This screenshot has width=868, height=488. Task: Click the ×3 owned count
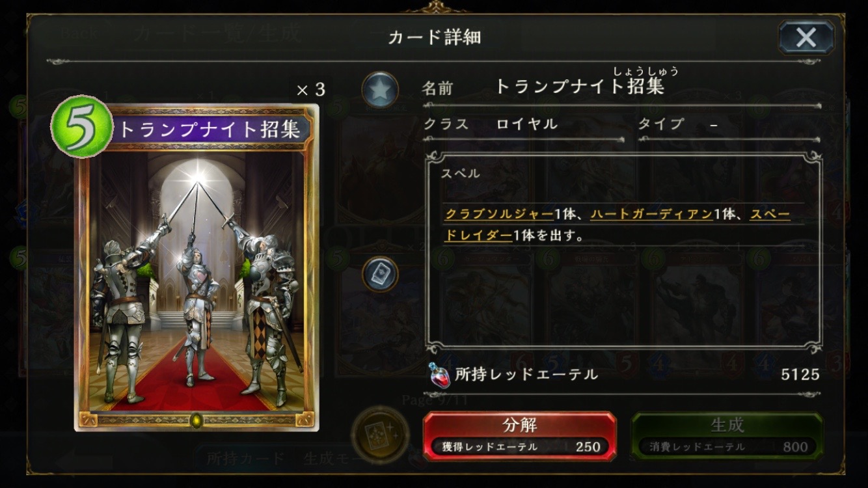(310, 90)
